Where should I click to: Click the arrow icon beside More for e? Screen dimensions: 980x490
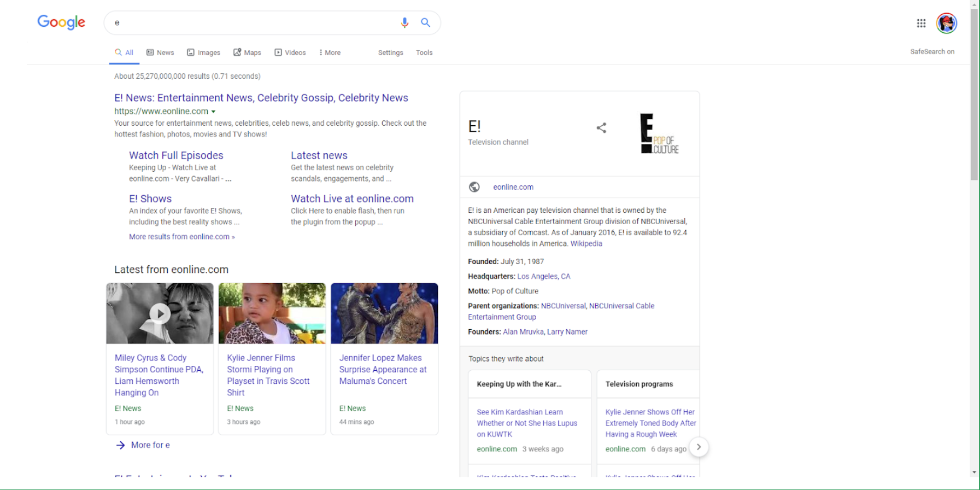(x=121, y=445)
